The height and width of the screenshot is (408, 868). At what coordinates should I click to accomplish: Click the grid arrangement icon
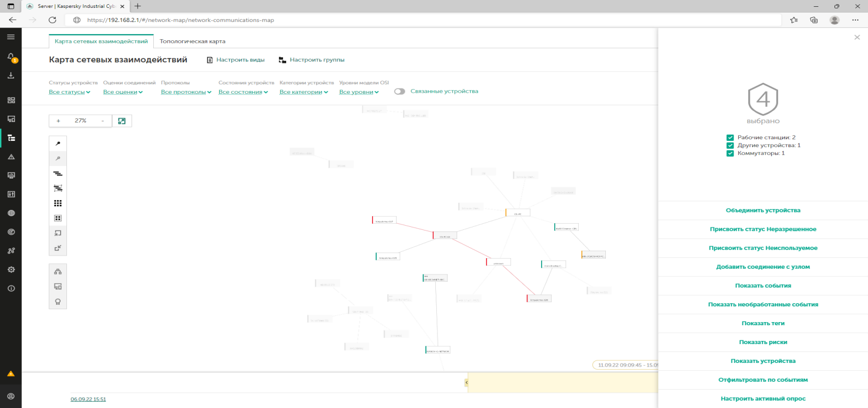coord(58,203)
